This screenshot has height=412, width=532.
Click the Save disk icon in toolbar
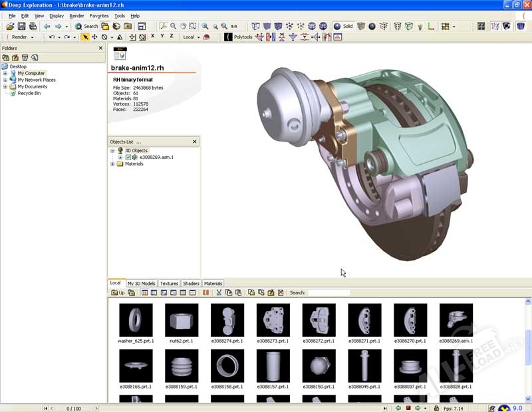22,27
